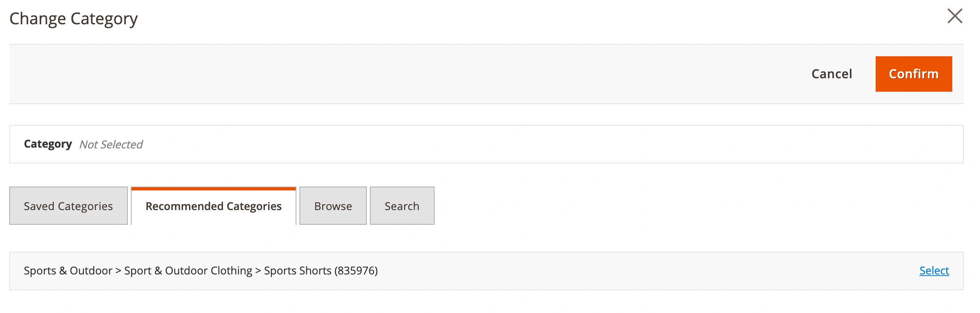Close the Change Category dialog
Viewport: 980px width, 313px height.
[955, 16]
